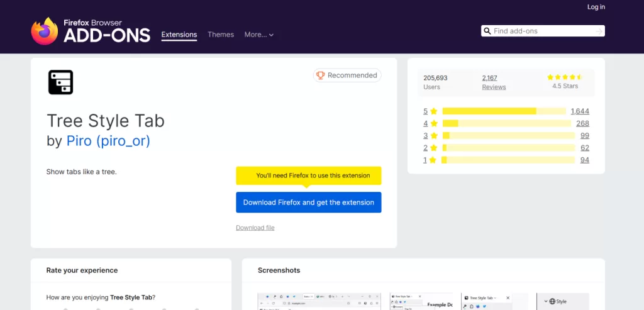
Task: Click the Log in link
Action: pos(596,7)
